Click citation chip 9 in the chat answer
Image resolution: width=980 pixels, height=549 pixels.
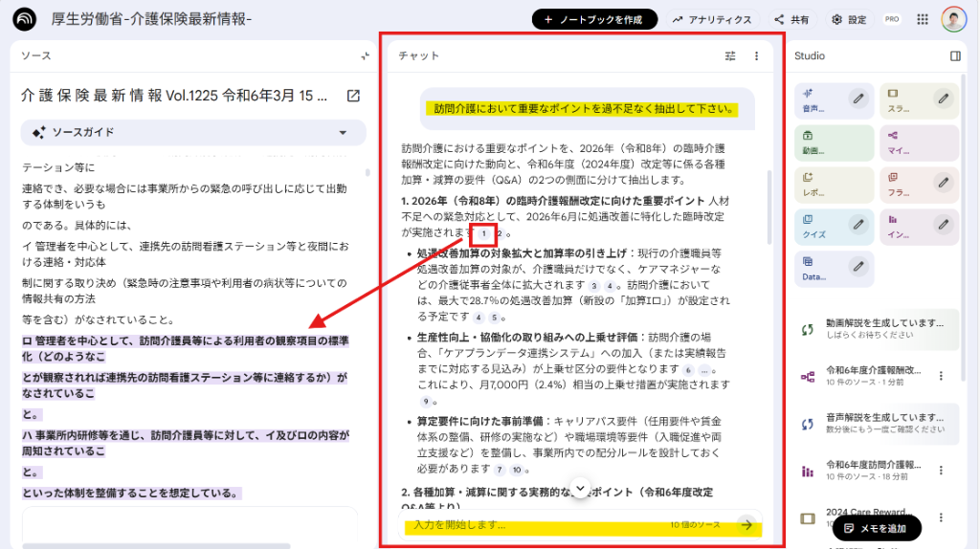pyautogui.click(x=426, y=401)
